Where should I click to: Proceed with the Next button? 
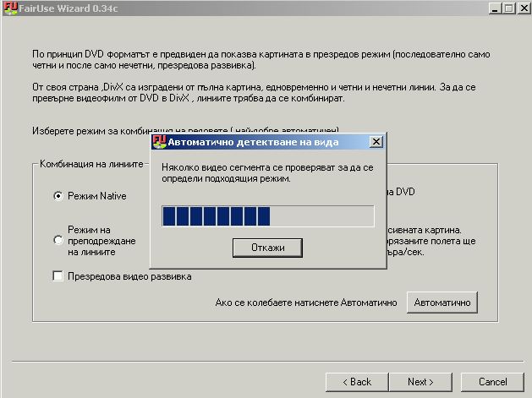[420, 382]
